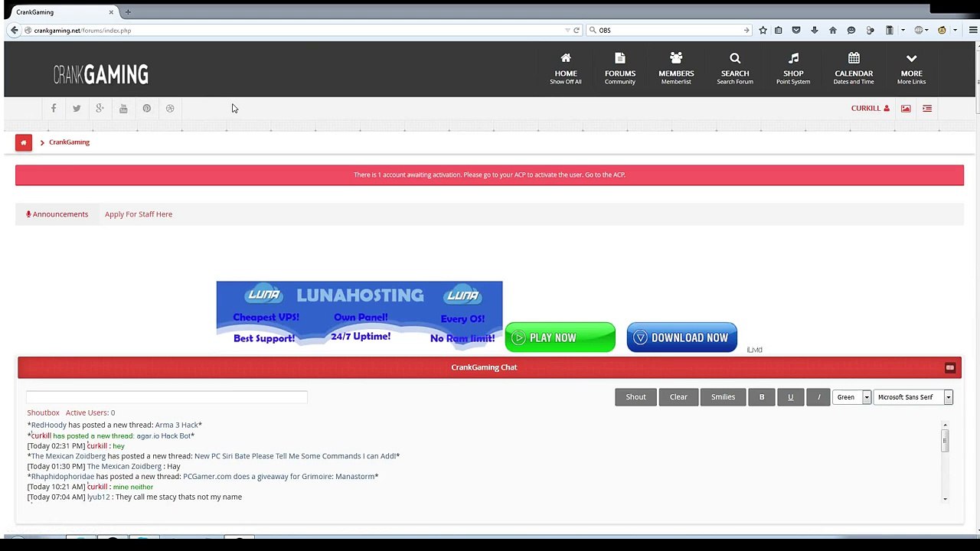Image resolution: width=980 pixels, height=551 pixels.
Task: Open the browser chat bubble icon
Action: click(x=851, y=31)
